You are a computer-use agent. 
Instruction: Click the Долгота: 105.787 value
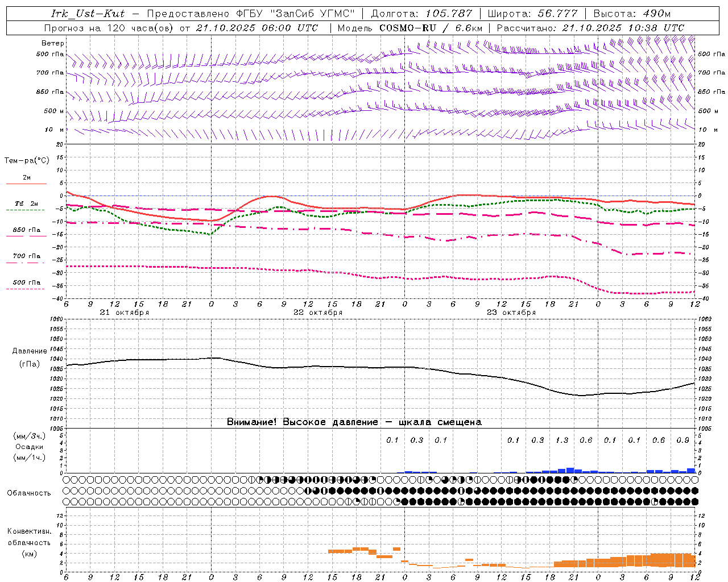coord(421,14)
